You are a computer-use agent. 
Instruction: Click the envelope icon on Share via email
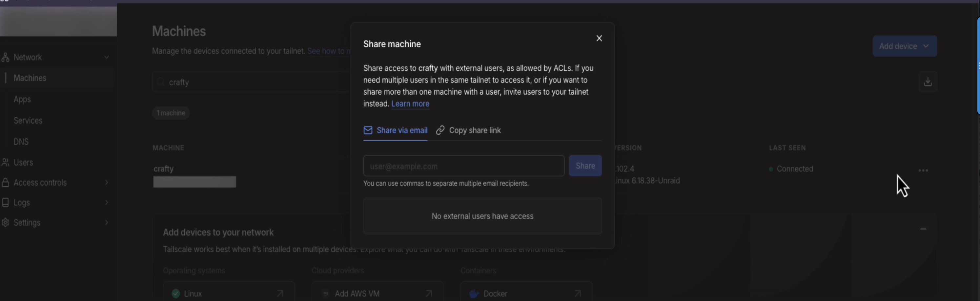pyautogui.click(x=367, y=130)
